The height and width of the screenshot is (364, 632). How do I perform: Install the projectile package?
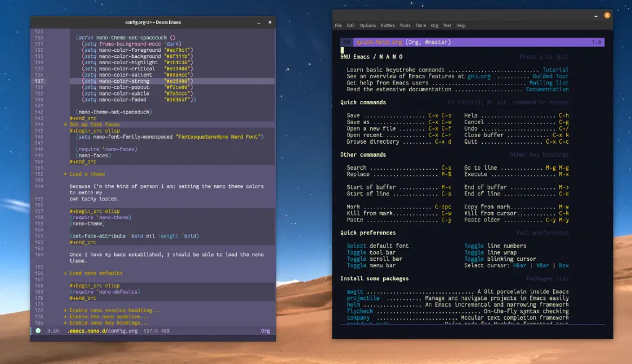coord(363,298)
